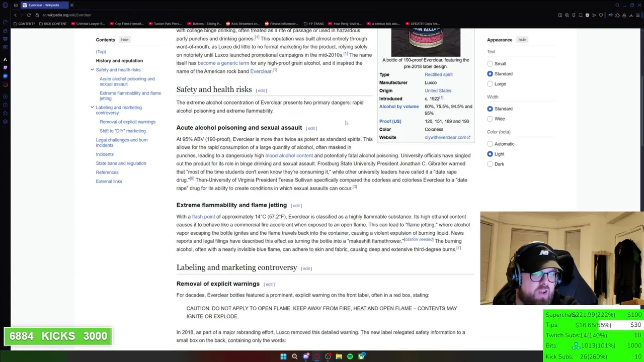Open history clock icon in sidebar
Screen dimensions: 644x362
coord(5,105)
